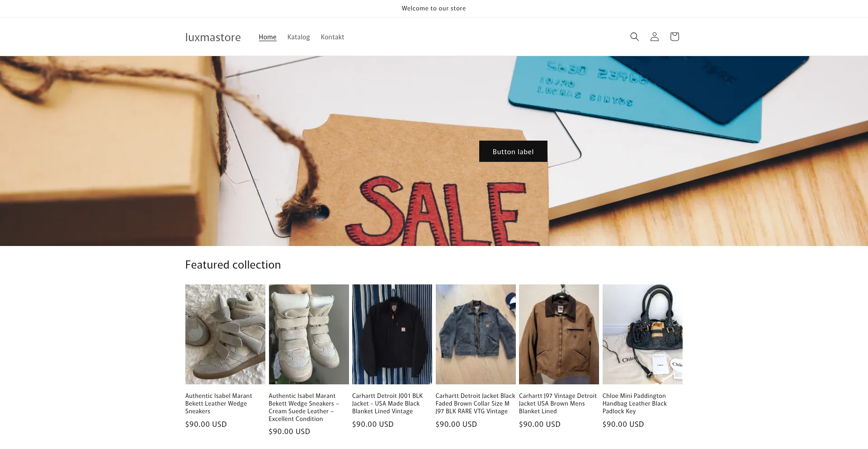868x449 pixels.
Task: Click the Button label banner button
Action: 513,151
